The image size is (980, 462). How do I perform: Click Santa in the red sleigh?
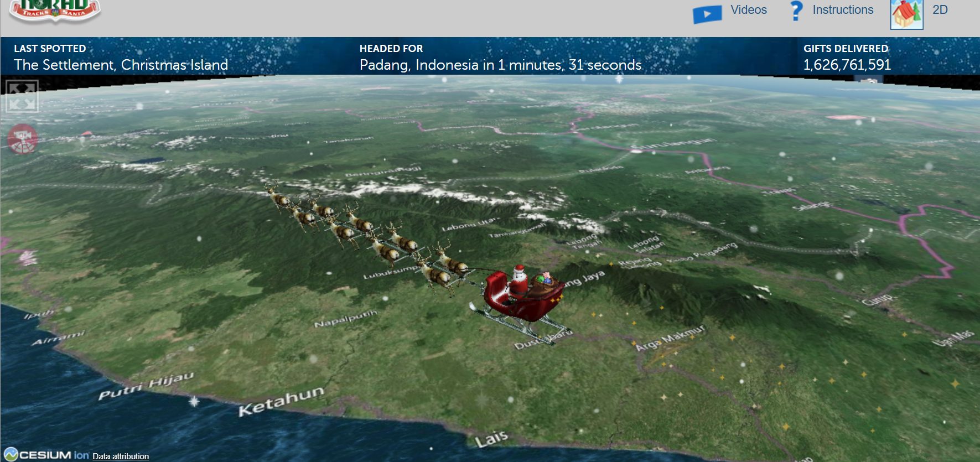[518, 281]
